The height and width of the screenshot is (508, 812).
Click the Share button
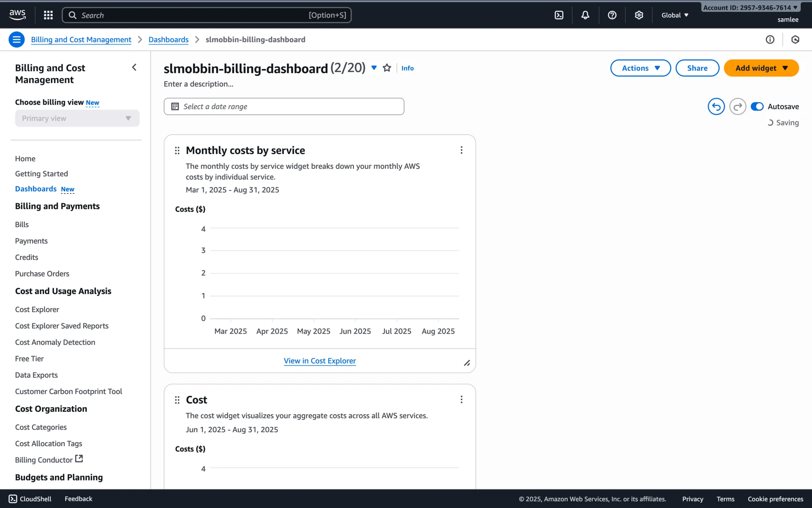click(x=697, y=68)
